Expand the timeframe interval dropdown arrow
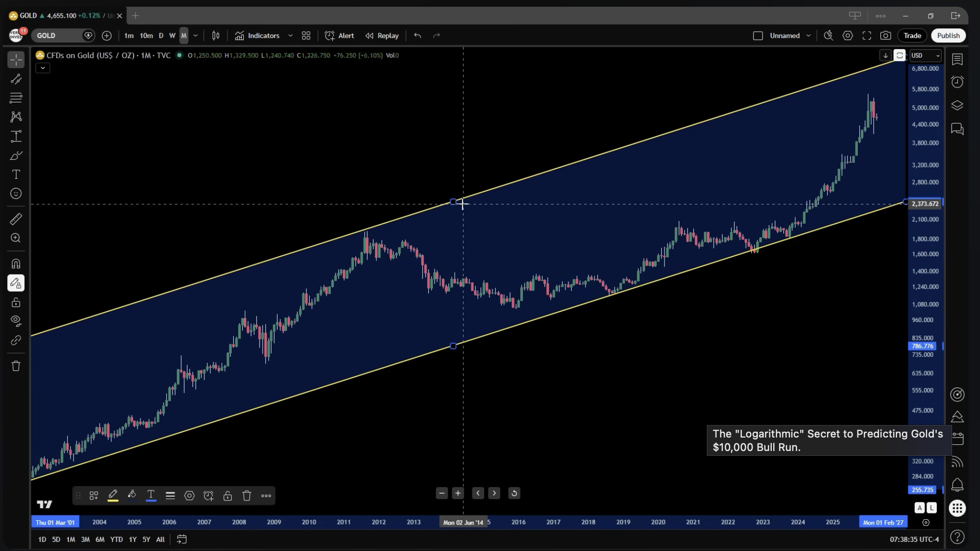 point(195,36)
